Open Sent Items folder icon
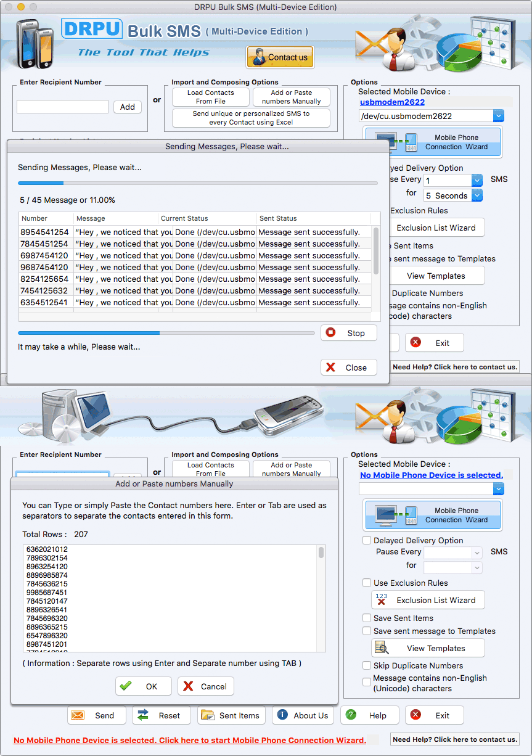This screenshot has width=532, height=756. coord(208,715)
